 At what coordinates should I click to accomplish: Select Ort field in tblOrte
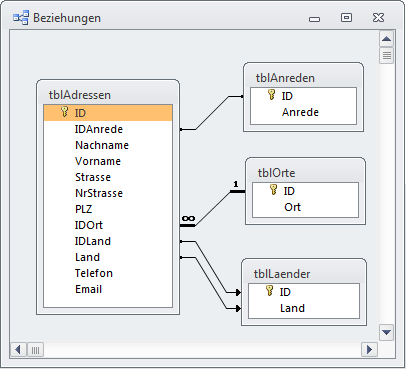pyautogui.click(x=305, y=207)
